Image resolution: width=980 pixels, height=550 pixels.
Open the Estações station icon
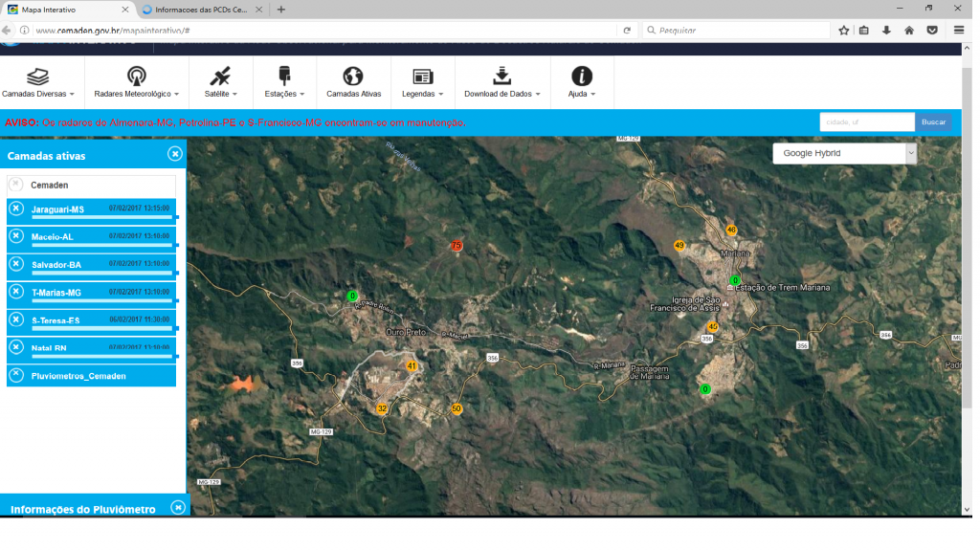pos(284,77)
